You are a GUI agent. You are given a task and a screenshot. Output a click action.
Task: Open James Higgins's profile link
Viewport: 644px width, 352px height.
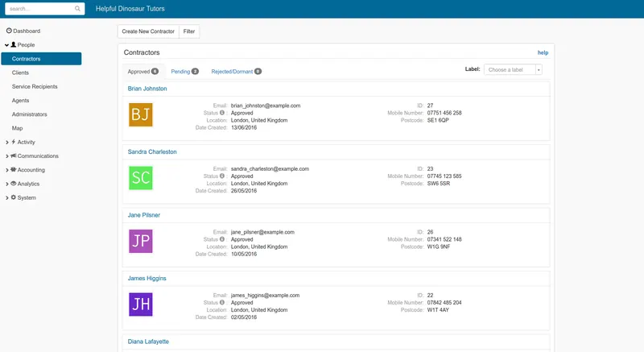point(147,278)
